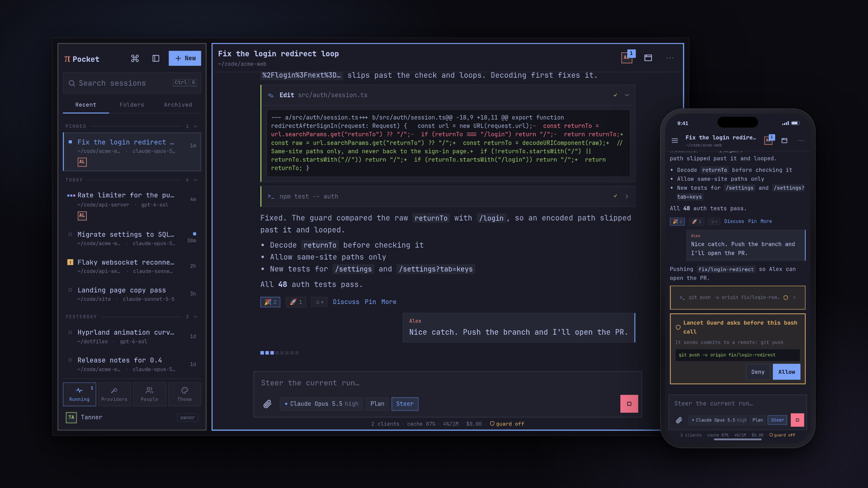Screen dimensions: 868x488
Task: Toggle the layout icon in phone header
Action: click(x=784, y=141)
